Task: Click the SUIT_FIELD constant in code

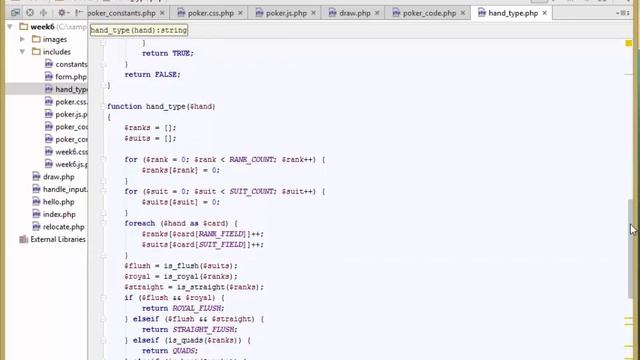Action: pyautogui.click(x=221, y=244)
